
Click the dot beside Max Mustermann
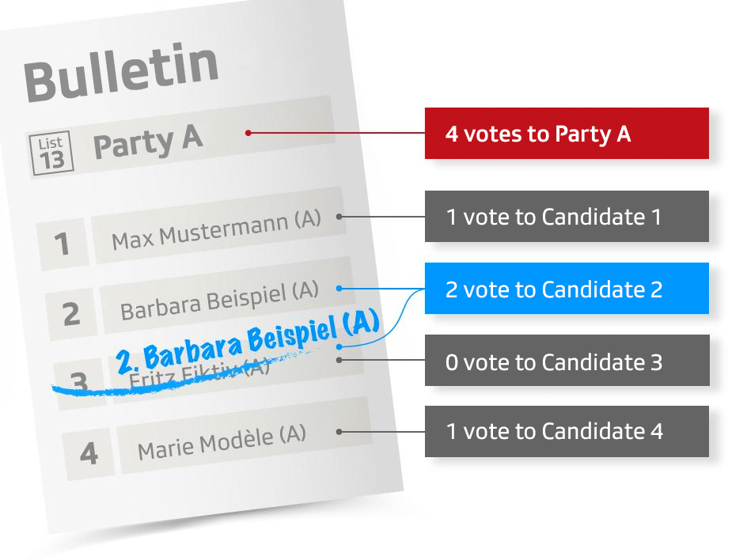click(339, 216)
